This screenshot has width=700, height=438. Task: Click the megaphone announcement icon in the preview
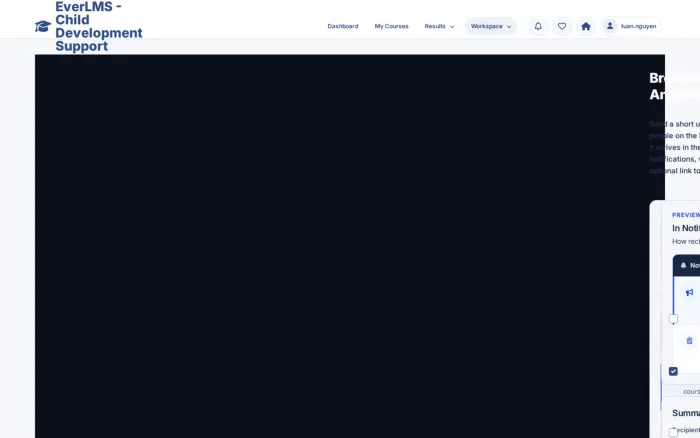point(689,292)
